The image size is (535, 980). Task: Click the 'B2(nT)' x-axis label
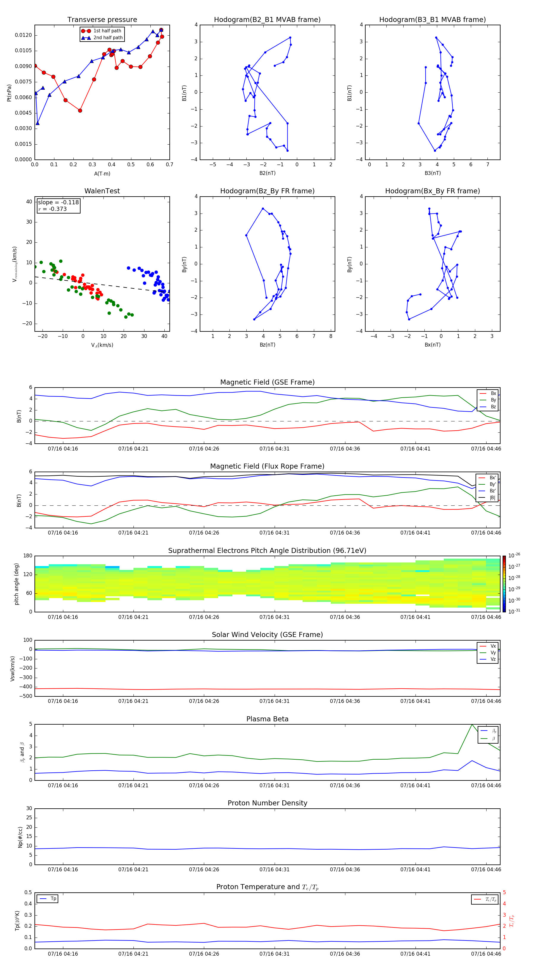(267, 173)
